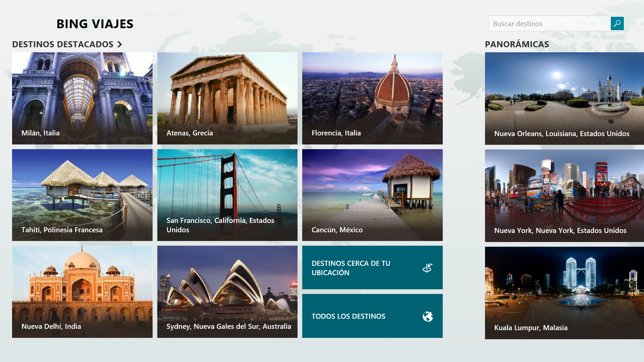Image resolution: width=644 pixels, height=362 pixels.
Task: Open the Milán, Italia destination tile
Action: pos(82,98)
